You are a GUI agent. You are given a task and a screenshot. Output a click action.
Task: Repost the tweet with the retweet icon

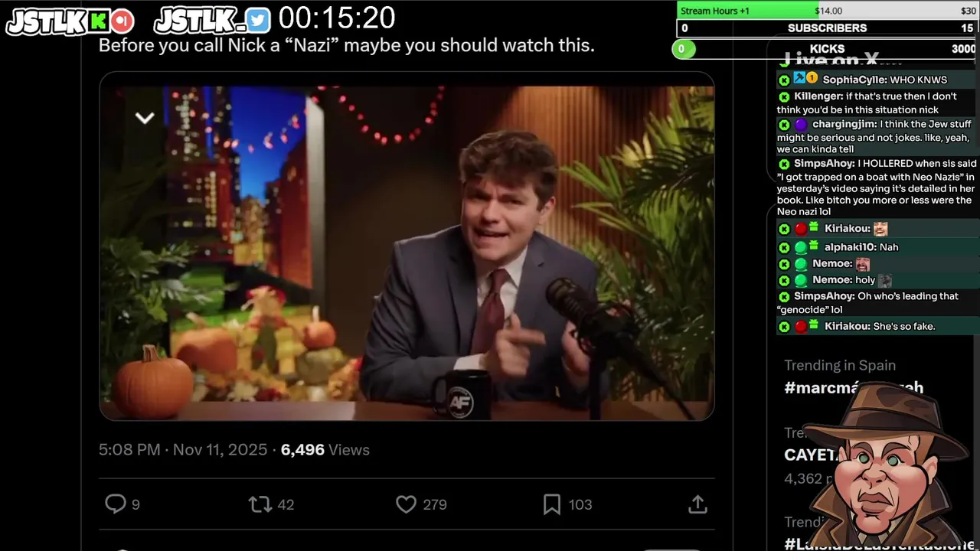click(260, 504)
